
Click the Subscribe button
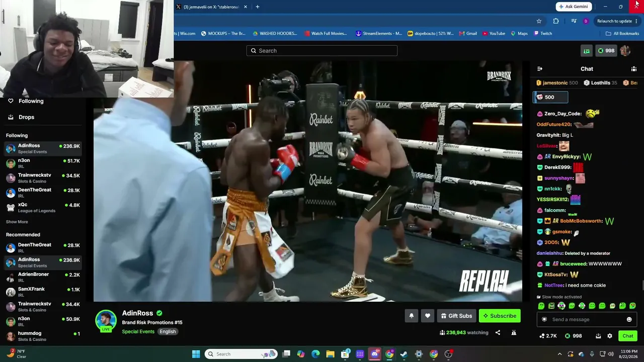(500, 316)
